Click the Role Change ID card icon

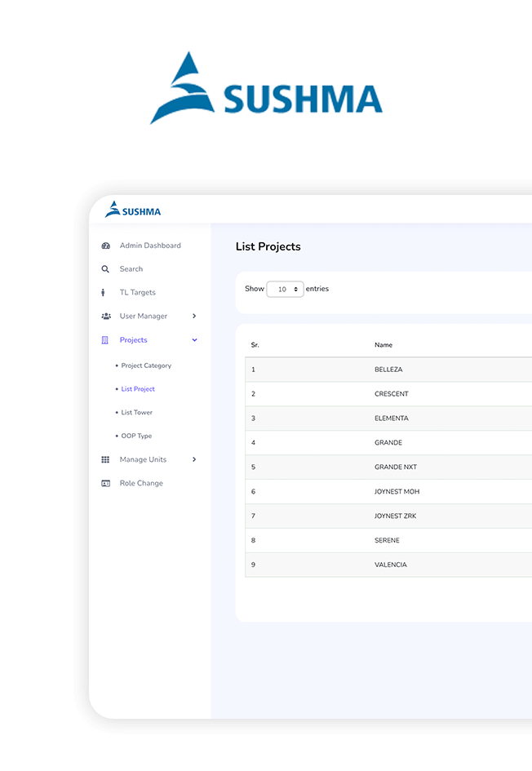coord(105,484)
